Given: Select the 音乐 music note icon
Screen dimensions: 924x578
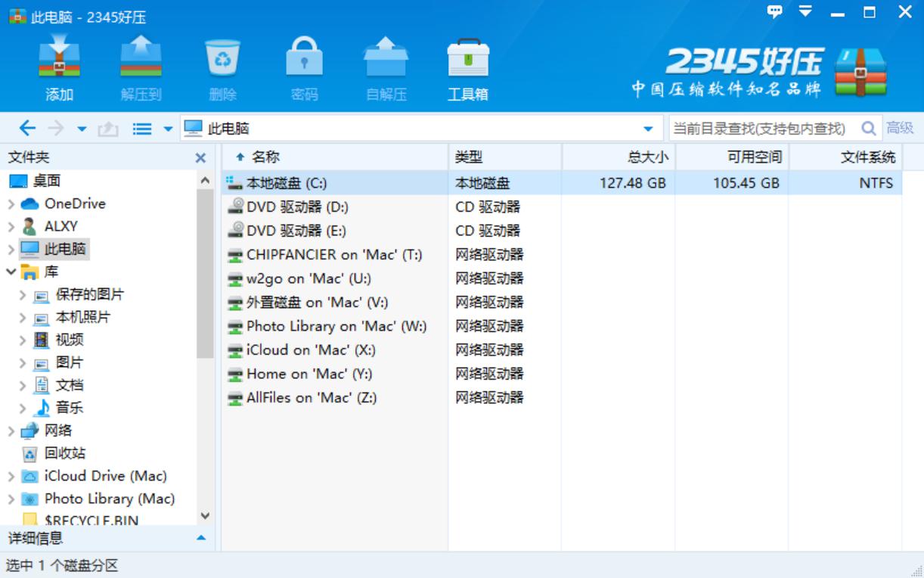Looking at the screenshot, I should click(x=43, y=408).
